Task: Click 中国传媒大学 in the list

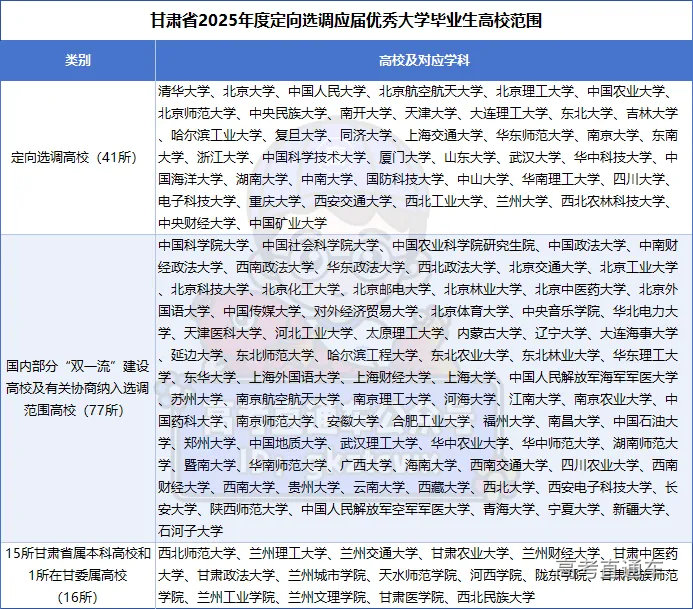Action: point(262,311)
